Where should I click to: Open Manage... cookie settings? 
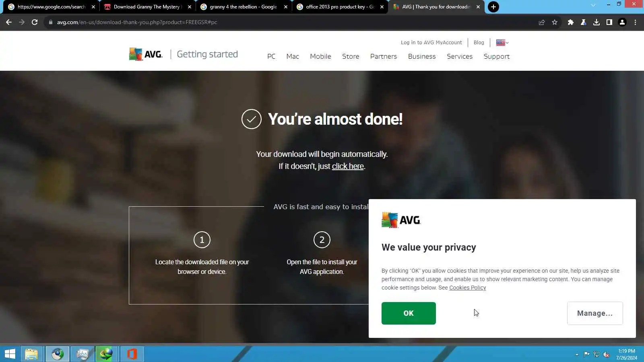click(595, 313)
